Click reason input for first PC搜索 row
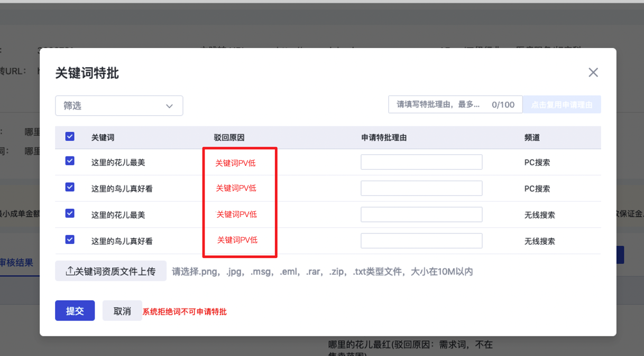This screenshot has height=356, width=644. [x=421, y=162]
